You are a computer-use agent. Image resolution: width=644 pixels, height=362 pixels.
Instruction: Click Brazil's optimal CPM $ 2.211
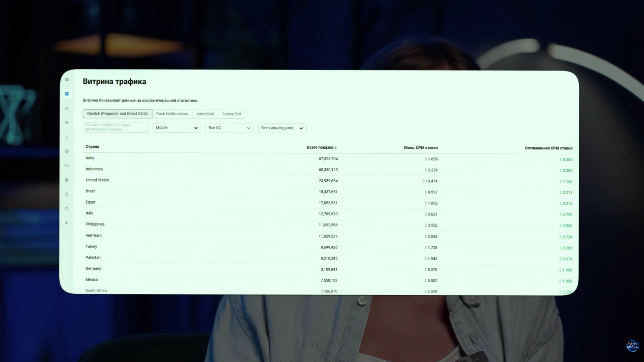566,193
